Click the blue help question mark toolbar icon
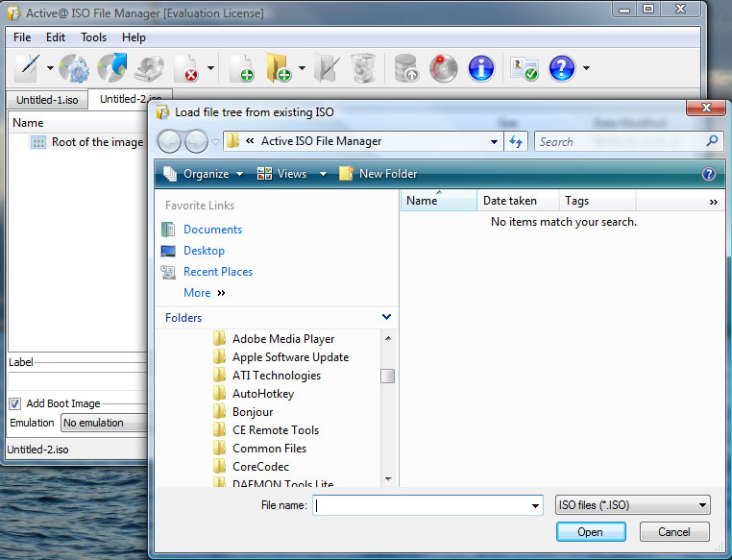Viewport: 732px width, 560px height. click(562, 68)
